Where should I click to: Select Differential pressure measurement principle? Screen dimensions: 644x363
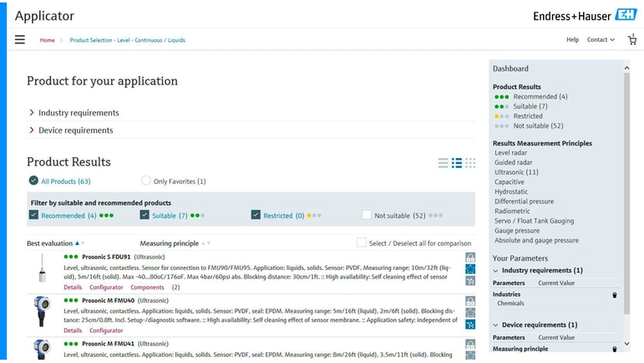(524, 202)
